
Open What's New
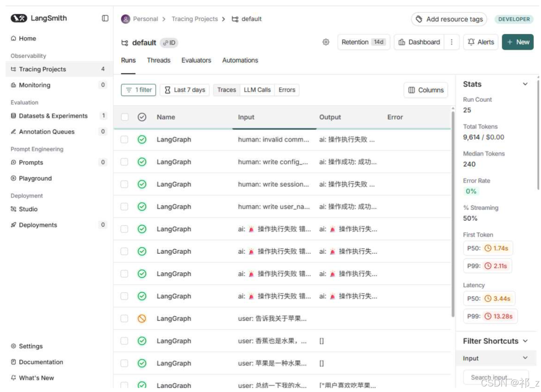[x=32, y=378]
